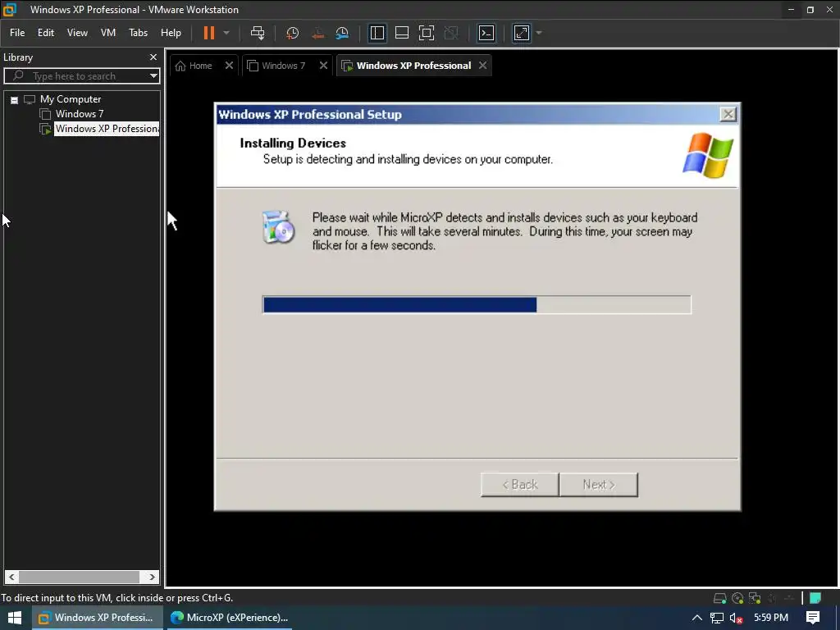Click the library horizontal scrollbar thumb
The width and height of the screenshot is (840, 630).
(80, 577)
